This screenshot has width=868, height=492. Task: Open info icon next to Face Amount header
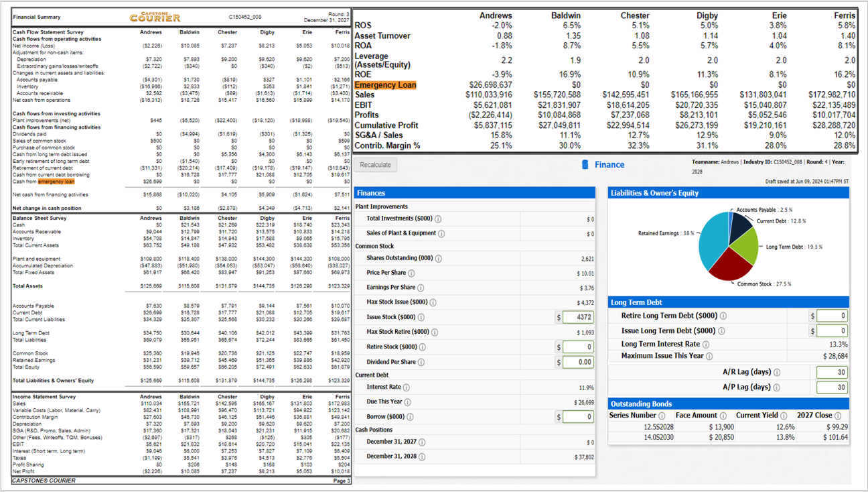723,416
